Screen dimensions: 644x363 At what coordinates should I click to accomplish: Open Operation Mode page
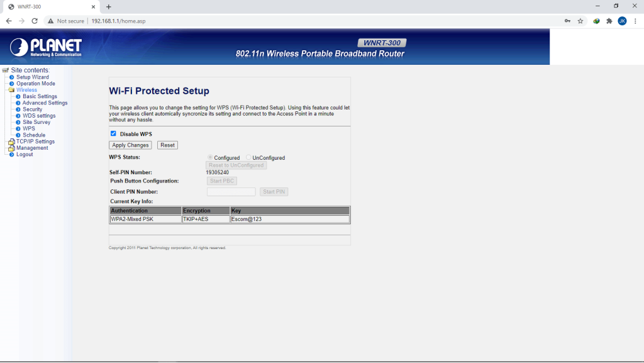coord(36,84)
